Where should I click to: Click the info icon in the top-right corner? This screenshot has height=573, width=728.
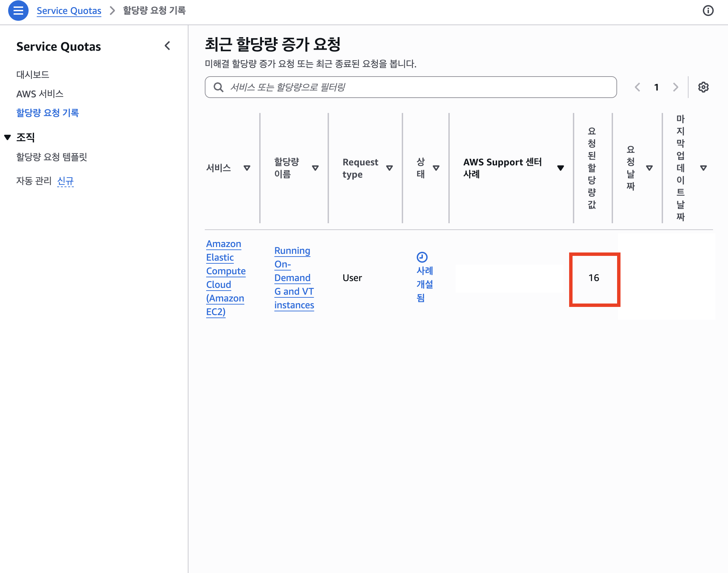click(709, 11)
